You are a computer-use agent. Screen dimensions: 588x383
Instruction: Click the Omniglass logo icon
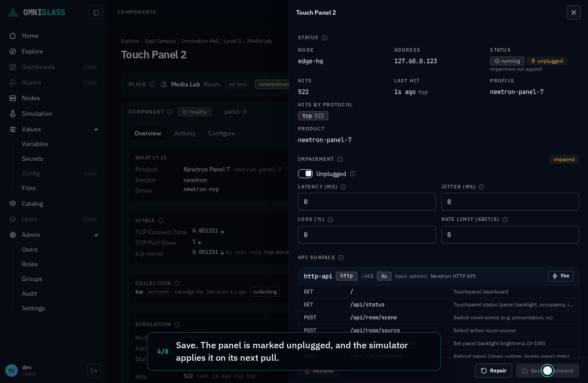click(x=13, y=12)
